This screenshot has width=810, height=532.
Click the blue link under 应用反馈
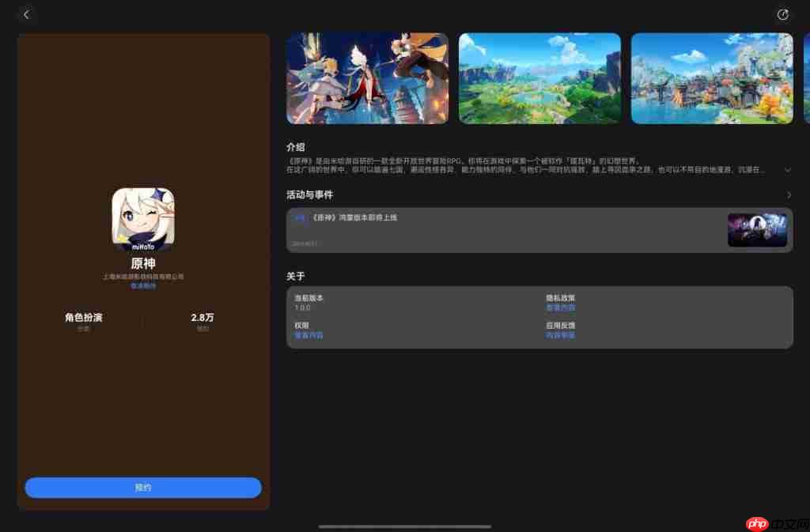point(561,334)
